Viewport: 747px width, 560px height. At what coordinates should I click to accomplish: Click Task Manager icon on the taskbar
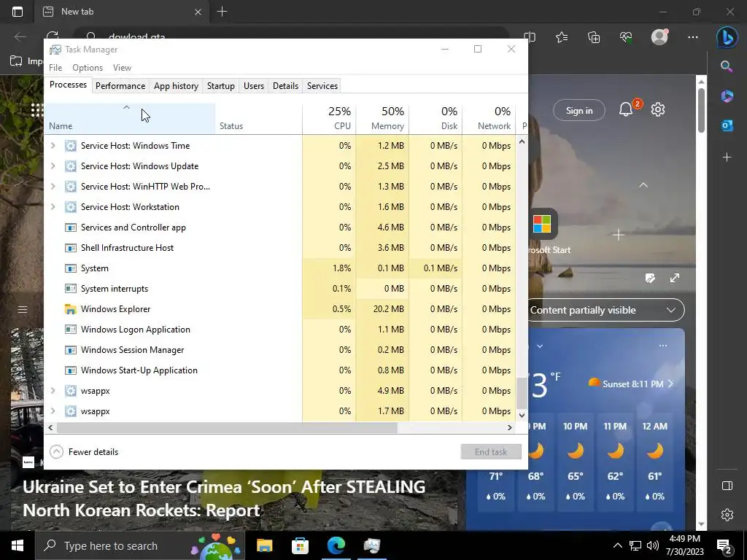371,545
